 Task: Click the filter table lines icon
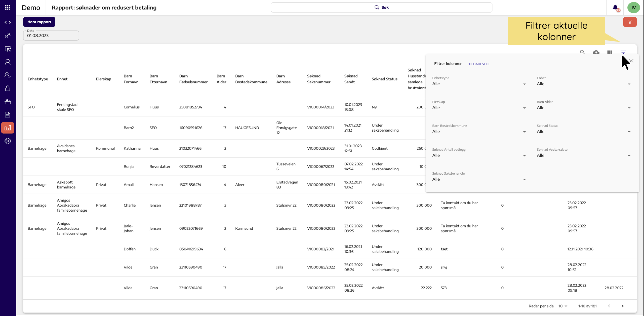[x=623, y=52]
